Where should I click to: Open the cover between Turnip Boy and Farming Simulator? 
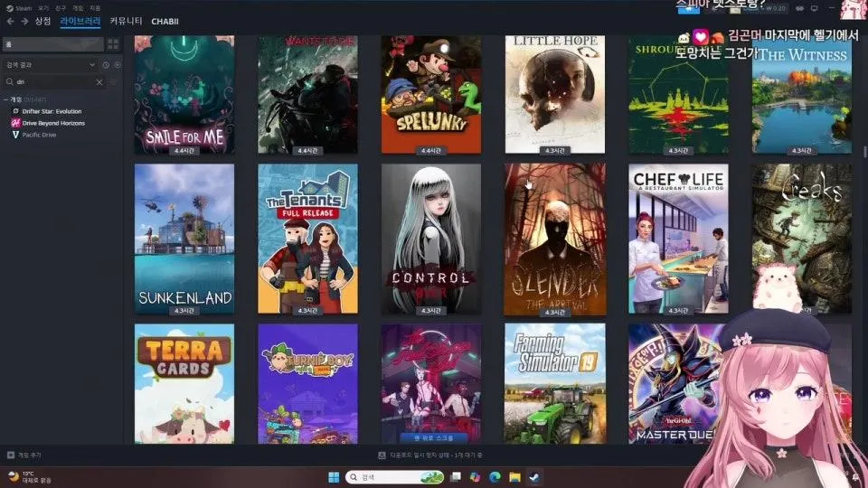[x=431, y=383]
